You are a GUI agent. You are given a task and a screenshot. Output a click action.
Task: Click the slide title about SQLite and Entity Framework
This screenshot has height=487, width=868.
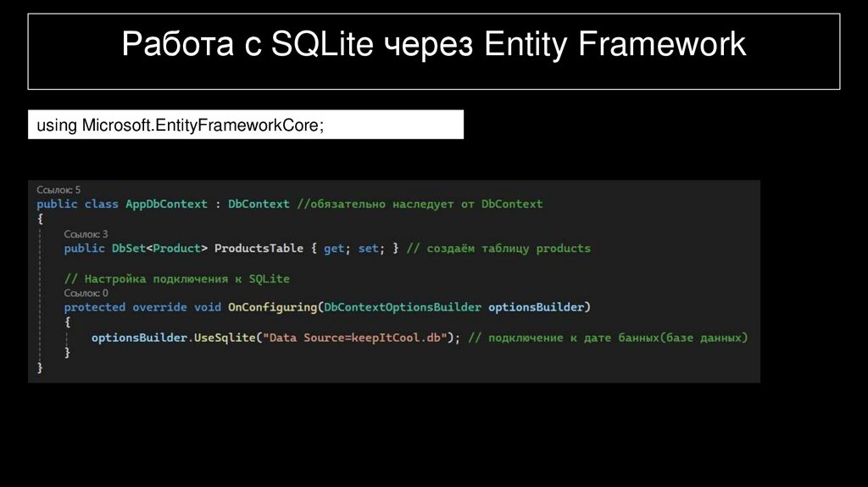(x=433, y=44)
